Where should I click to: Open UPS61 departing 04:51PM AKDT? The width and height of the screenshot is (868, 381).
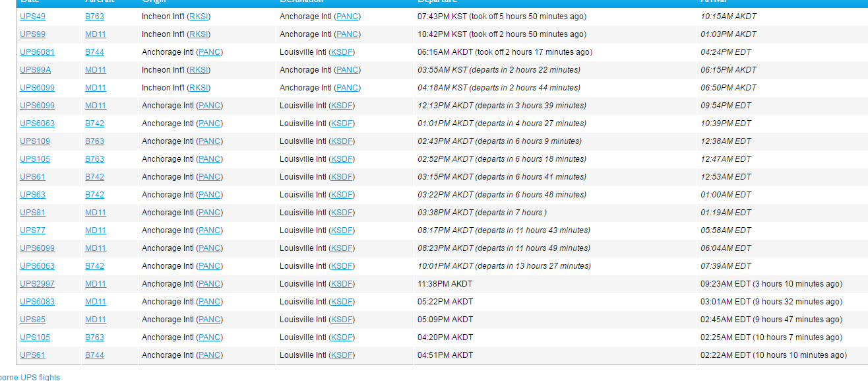[x=32, y=355]
